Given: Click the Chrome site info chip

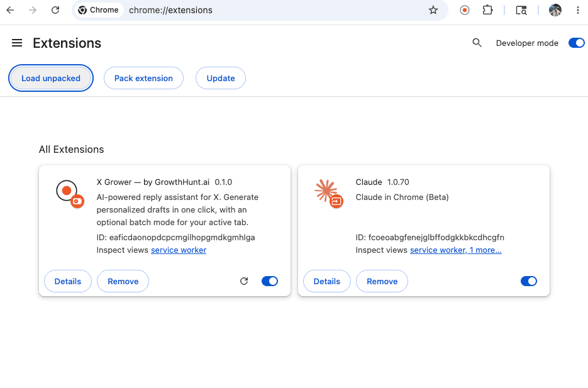Looking at the screenshot, I should pyautogui.click(x=98, y=10).
